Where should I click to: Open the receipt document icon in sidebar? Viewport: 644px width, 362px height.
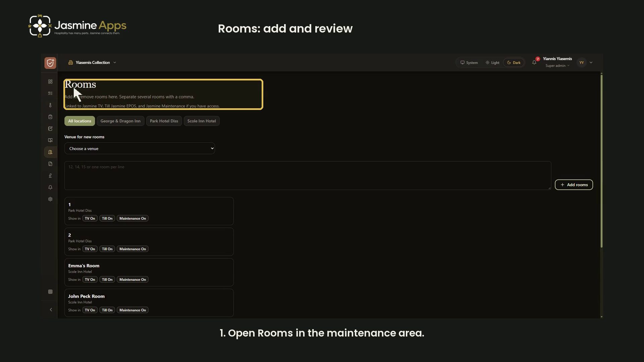(x=50, y=164)
